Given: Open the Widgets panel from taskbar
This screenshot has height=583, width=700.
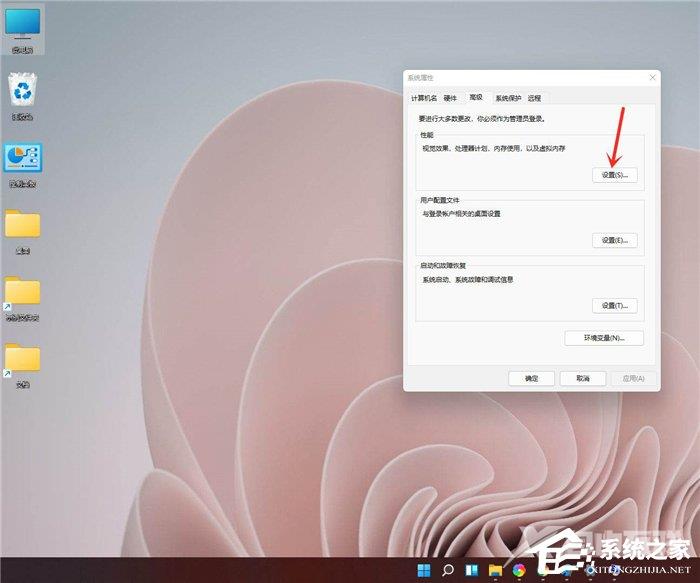Looking at the screenshot, I should [471, 570].
